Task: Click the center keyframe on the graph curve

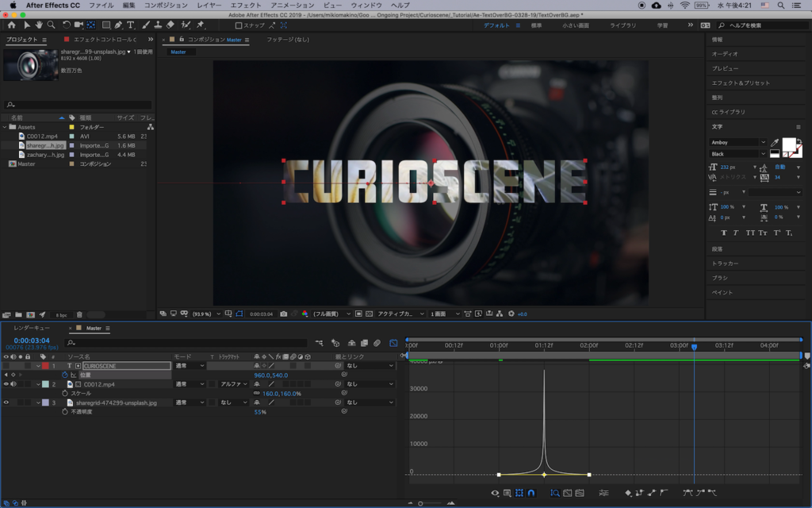Action: pyautogui.click(x=544, y=475)
